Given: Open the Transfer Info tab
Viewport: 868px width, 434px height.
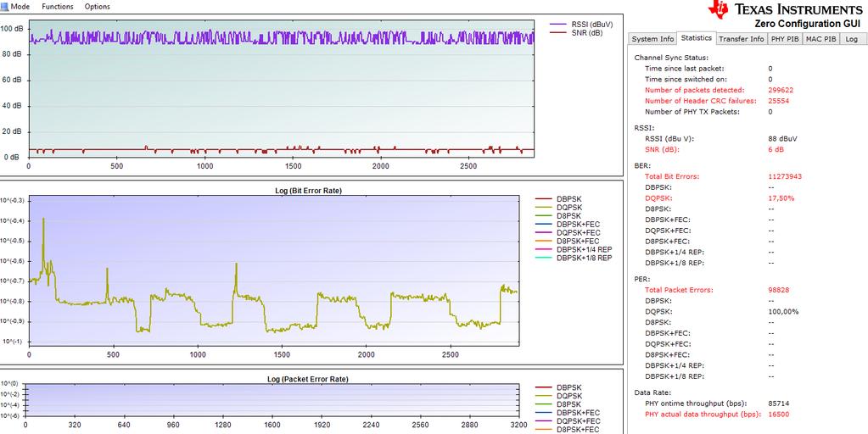Looking at the screenshot, I should coord(742,39).
